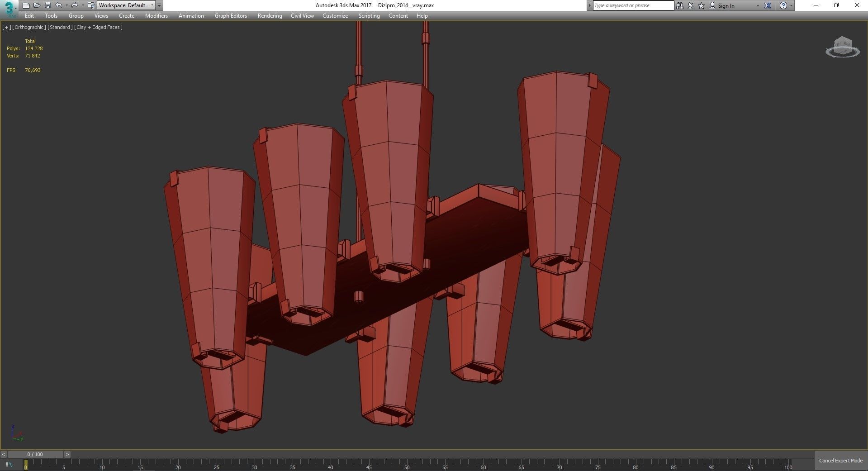868x471 pixels.
Task: Redo the last undone action
Action: point(75,5)
